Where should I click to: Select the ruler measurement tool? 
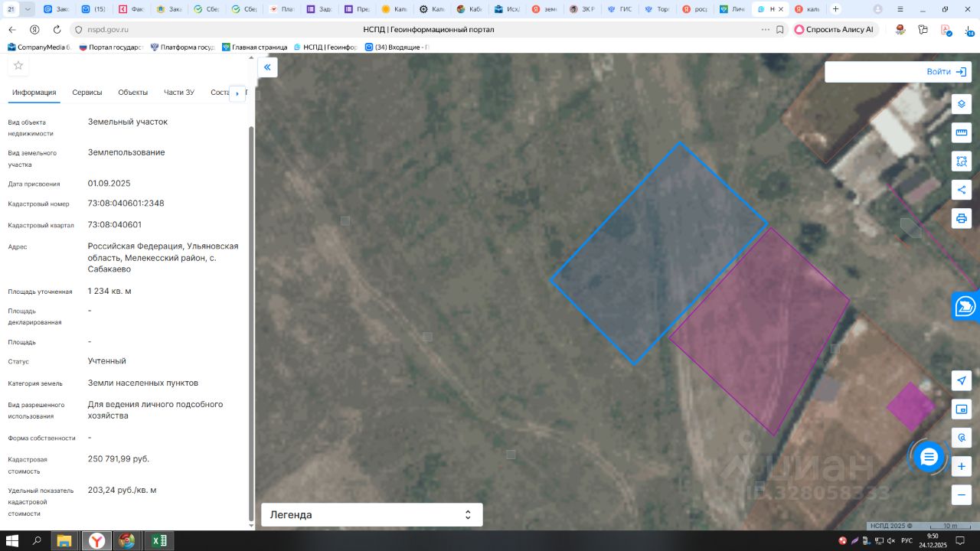[962, 133]
